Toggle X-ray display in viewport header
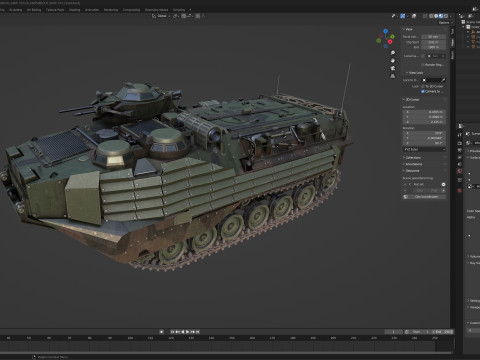 [x=425, y=16]
